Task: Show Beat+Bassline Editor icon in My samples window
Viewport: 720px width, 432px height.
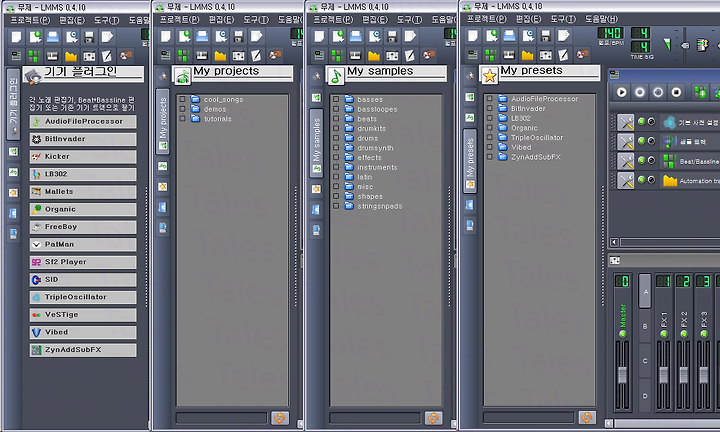Action: [337, 56]
